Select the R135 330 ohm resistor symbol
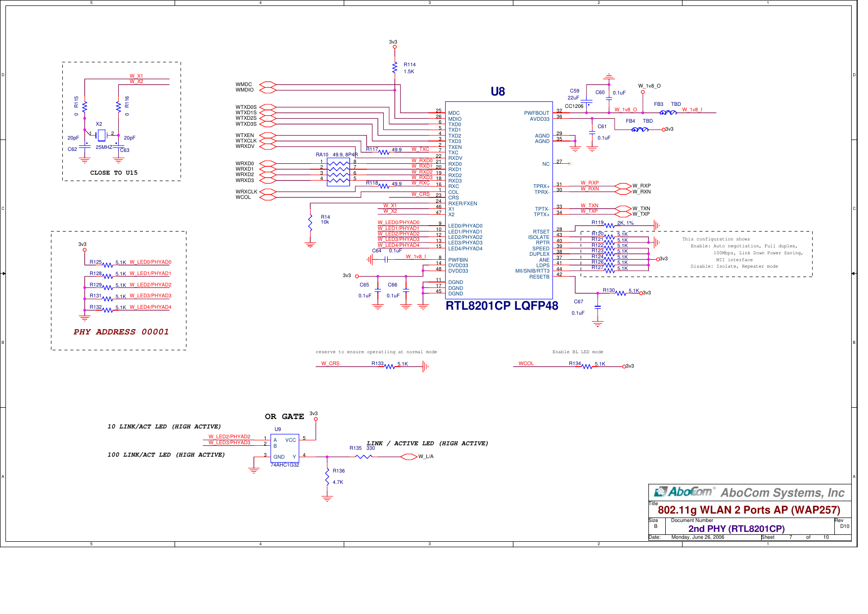Viewport: 868px width, 614px height. click(364, 457)
